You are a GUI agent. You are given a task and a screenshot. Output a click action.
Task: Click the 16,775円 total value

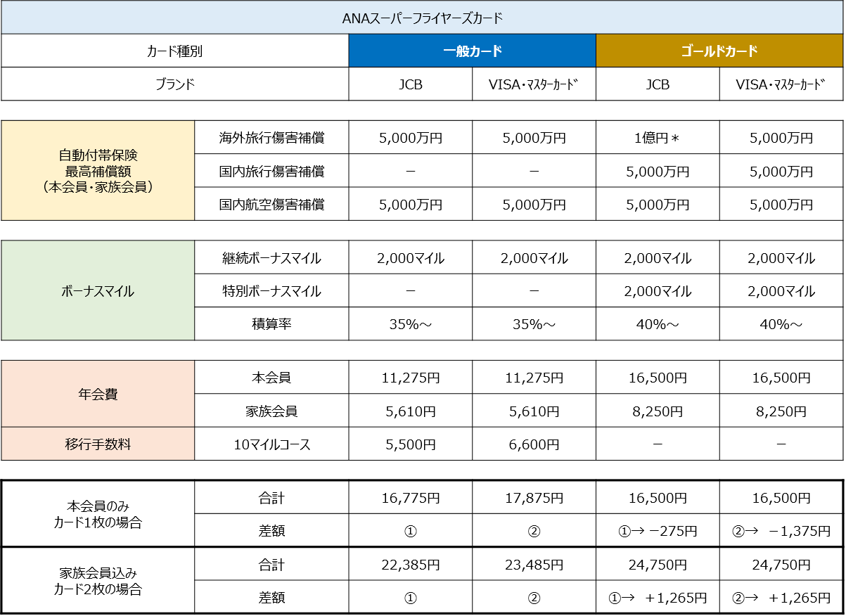411,498
